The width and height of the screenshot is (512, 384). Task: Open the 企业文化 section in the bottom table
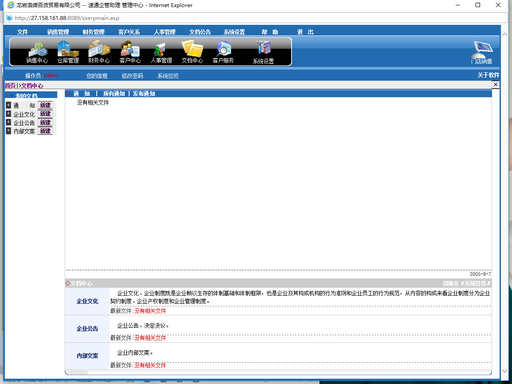click(x=87, y=301)
